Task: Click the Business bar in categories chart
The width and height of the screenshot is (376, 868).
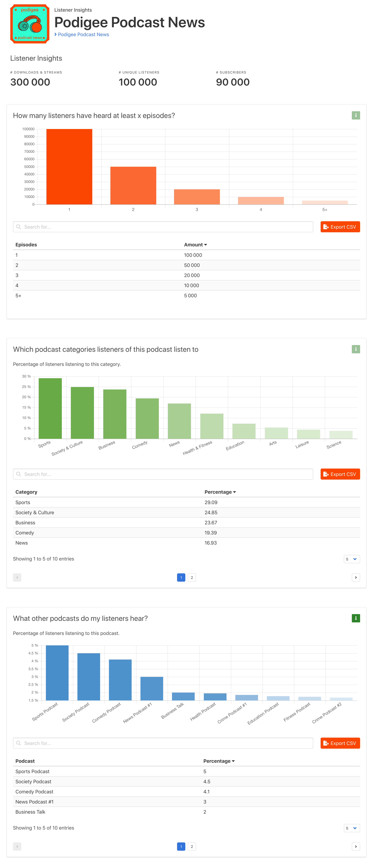Action: 115,414
